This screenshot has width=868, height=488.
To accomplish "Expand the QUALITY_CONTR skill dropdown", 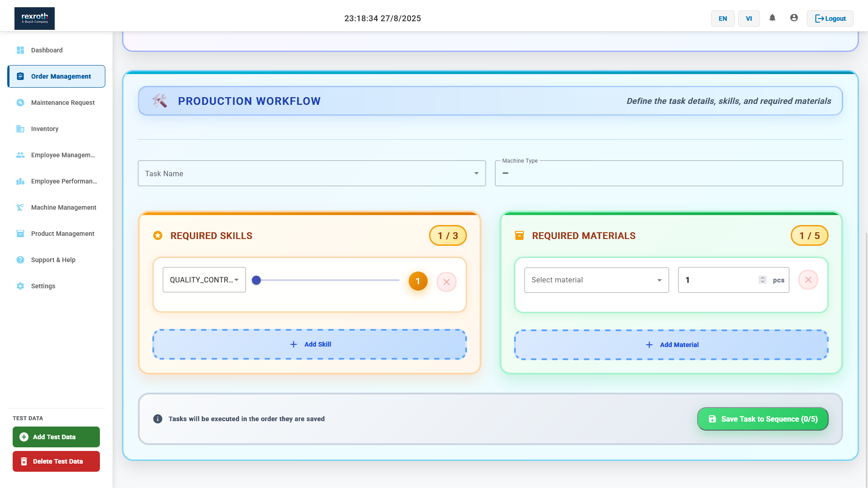I will (x=204, y=280).
